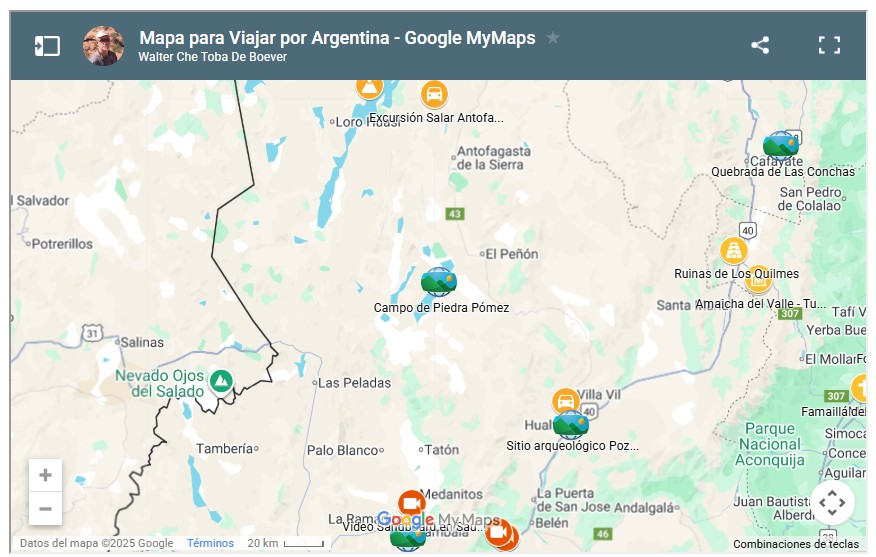Image resolution: width=876 pixels, height=557 pixels.
Task: Click the Salinas town label
Action: pyautogui.click(x=142, y=342)
